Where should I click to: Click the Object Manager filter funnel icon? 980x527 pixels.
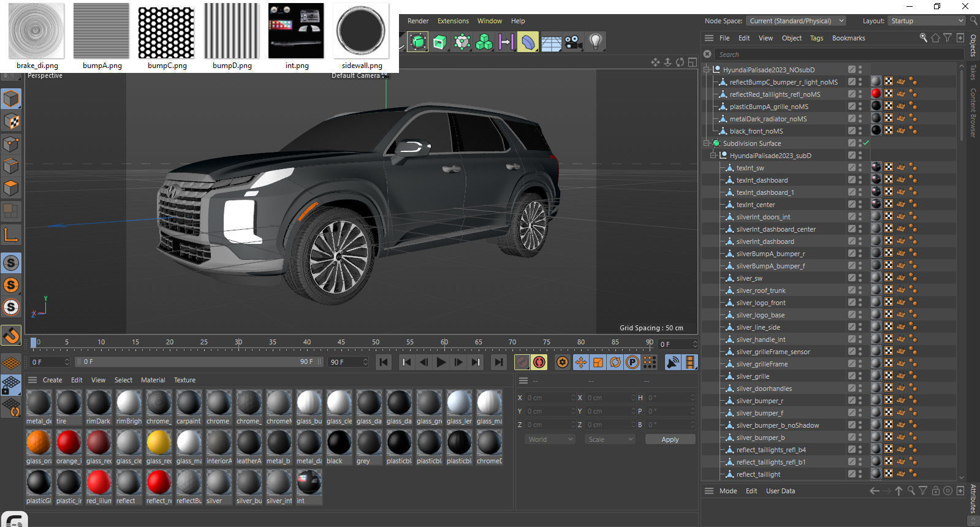click(948, 38)
